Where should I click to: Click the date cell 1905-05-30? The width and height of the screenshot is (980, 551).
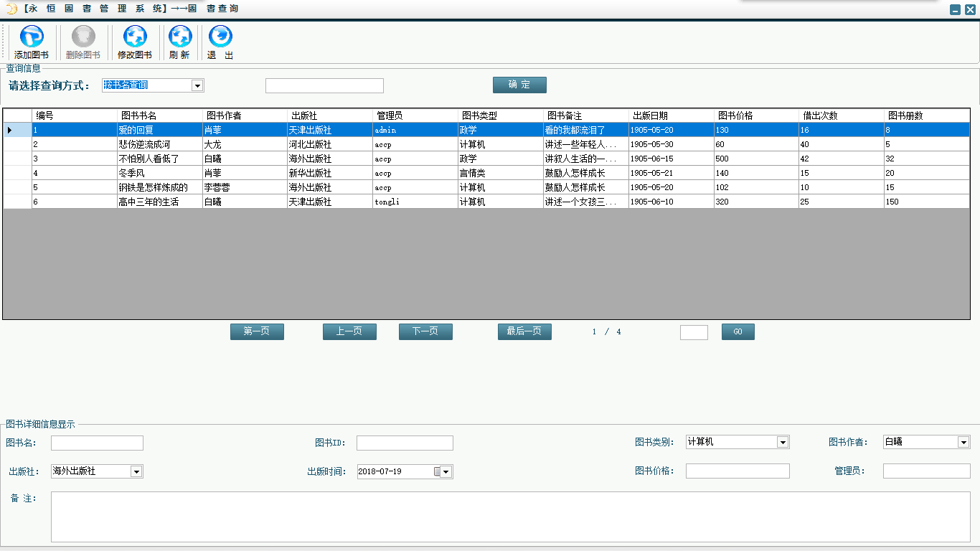coord(672,144)
